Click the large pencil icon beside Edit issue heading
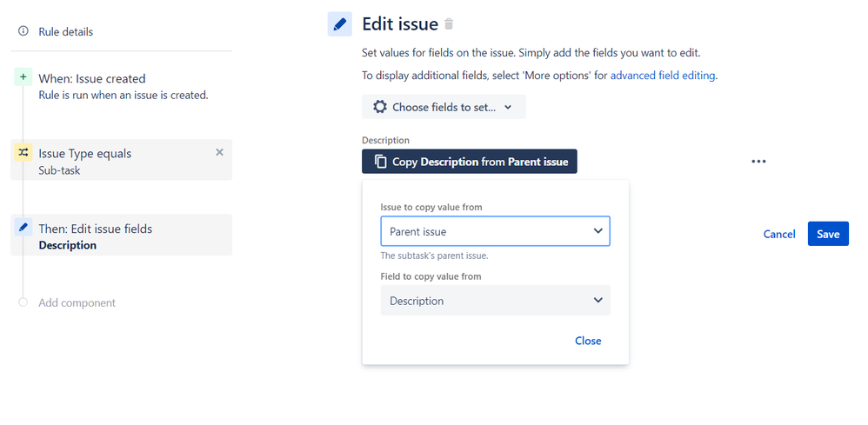 pyautogui.click(x=340, y=24)
